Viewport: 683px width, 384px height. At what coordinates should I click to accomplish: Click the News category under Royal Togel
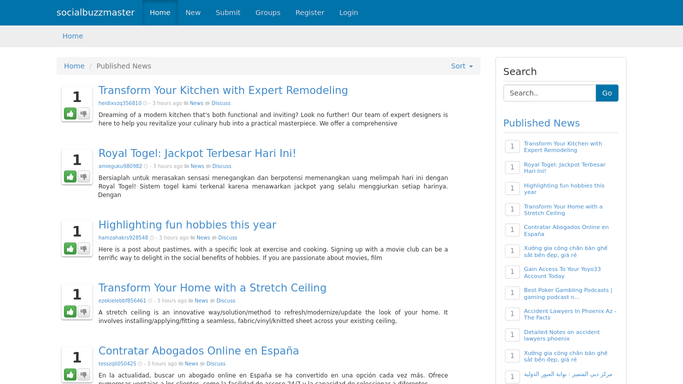[197, 166]
